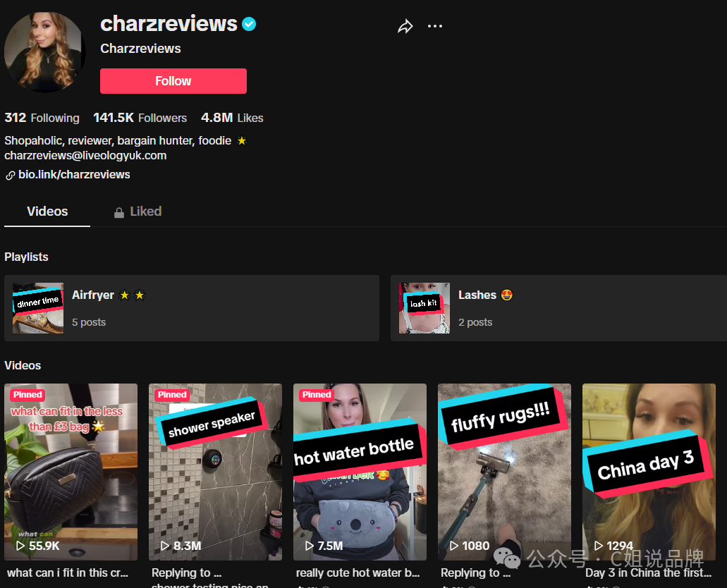The height and width of the screenshot is (588, 727).
Task: Click the blue verified badge
Action: pyautogui.click(x=249, y=24)
